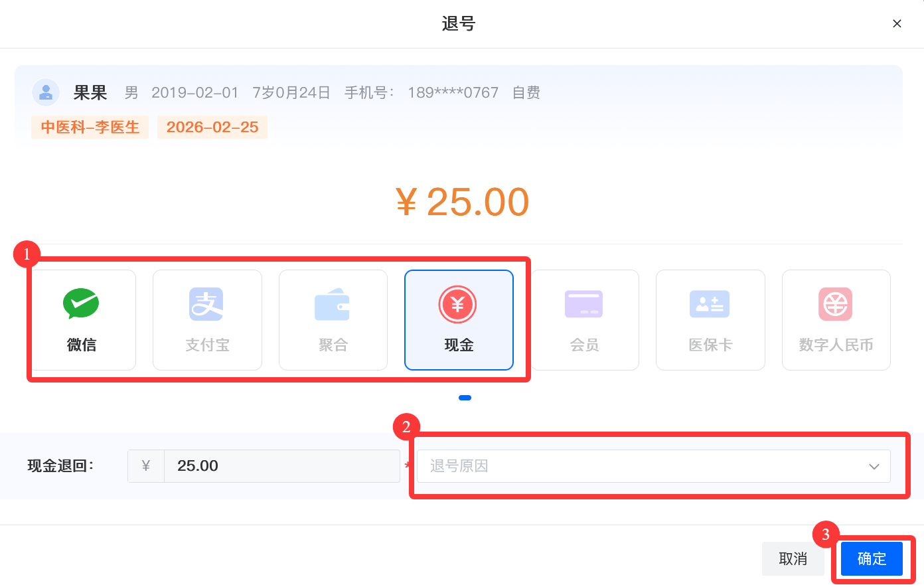The width and height of the screenshot is (924, 587).
Task: Click the 确定 confirm button
Action: pos(872,559)
